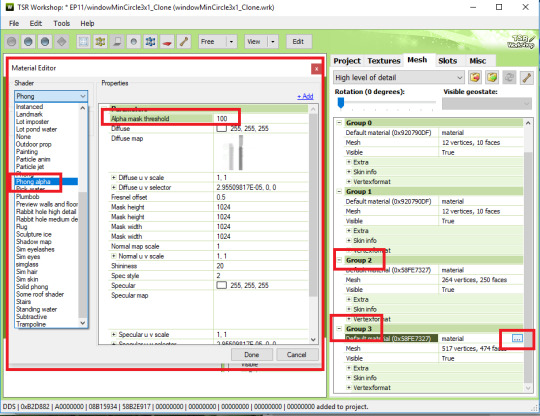Expand Extra under Group 0
The width and height of the screenshot is (540, 416).
pyautogui.click(x=349, y=162)
